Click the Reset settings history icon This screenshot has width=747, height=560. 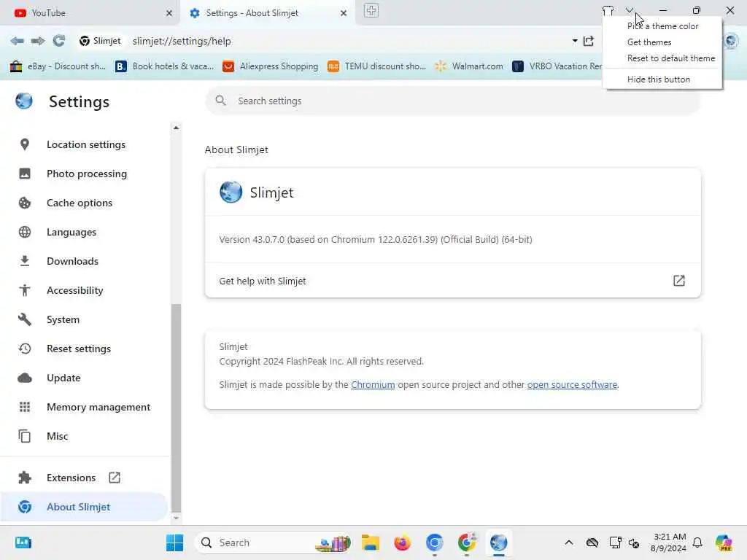(x=25, y=349)
